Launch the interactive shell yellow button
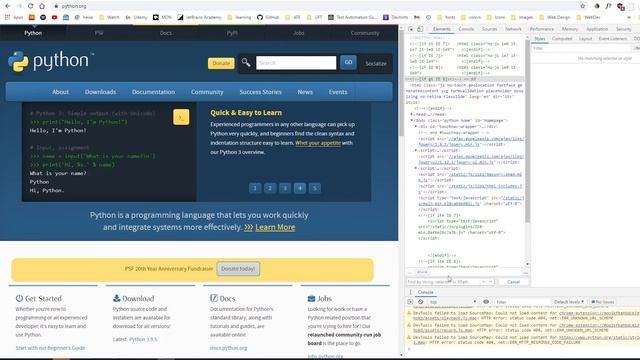 click(181, 117)
